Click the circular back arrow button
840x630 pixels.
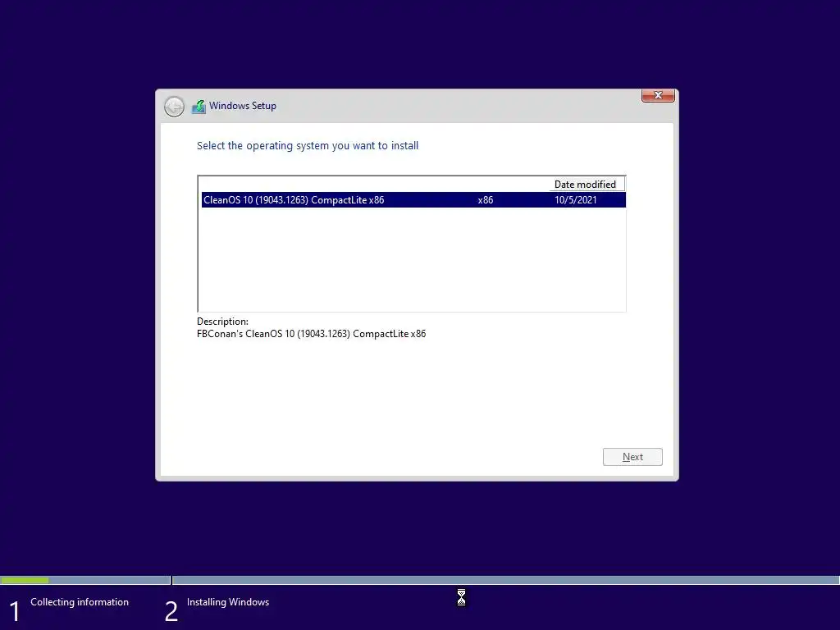pyautogui.click(x=174, y=107)
